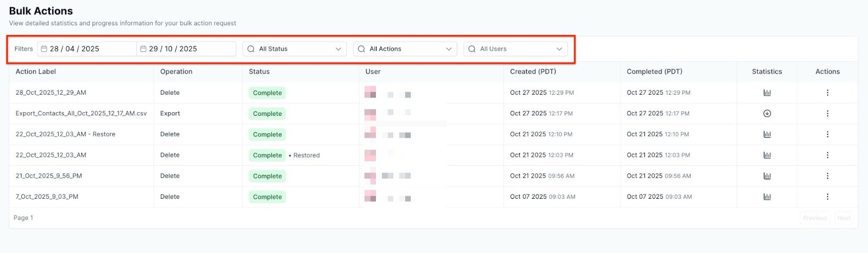Edit end date 29 / 10 / 2025

173,49
